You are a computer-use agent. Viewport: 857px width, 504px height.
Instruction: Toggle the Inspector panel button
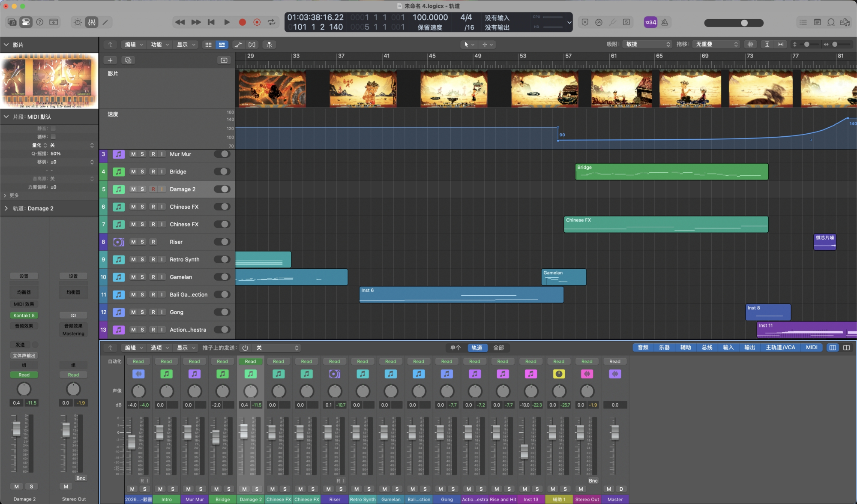(x=26, y=22)
